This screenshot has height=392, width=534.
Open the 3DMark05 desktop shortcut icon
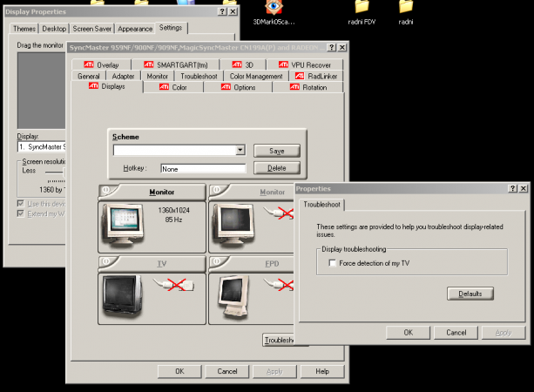point(274,8)
